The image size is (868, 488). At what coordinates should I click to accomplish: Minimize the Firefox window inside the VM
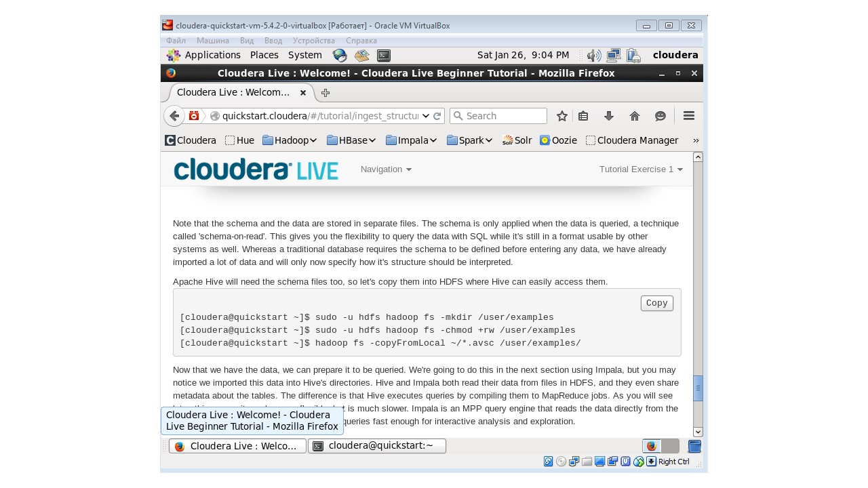click(x=662, y=73)
